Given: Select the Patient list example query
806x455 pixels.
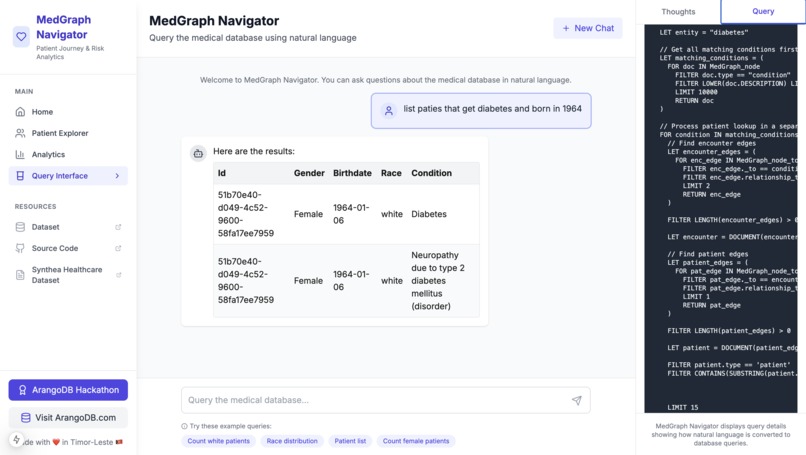Looking at the screenshot, I should 350,441.
